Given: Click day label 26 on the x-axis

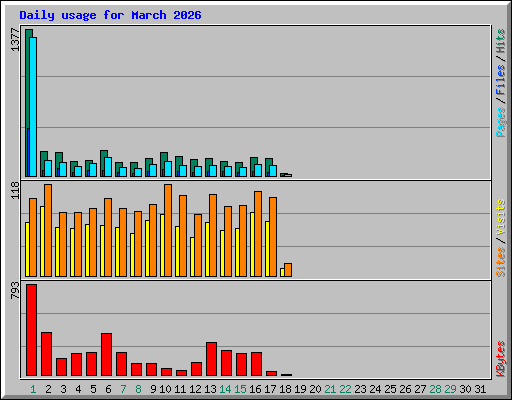Looking at the screenshot, I should (405, 389).
